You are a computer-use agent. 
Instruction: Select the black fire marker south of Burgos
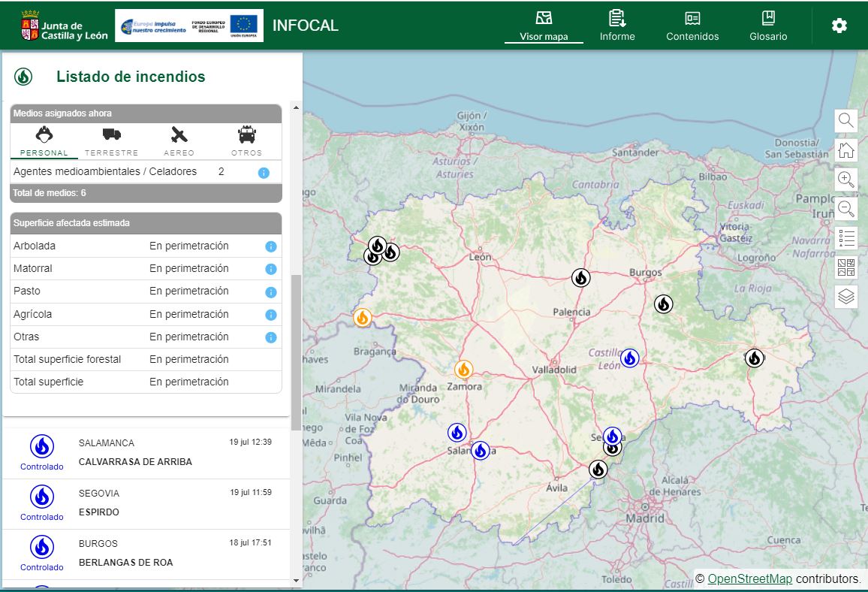tap(663, 304)
